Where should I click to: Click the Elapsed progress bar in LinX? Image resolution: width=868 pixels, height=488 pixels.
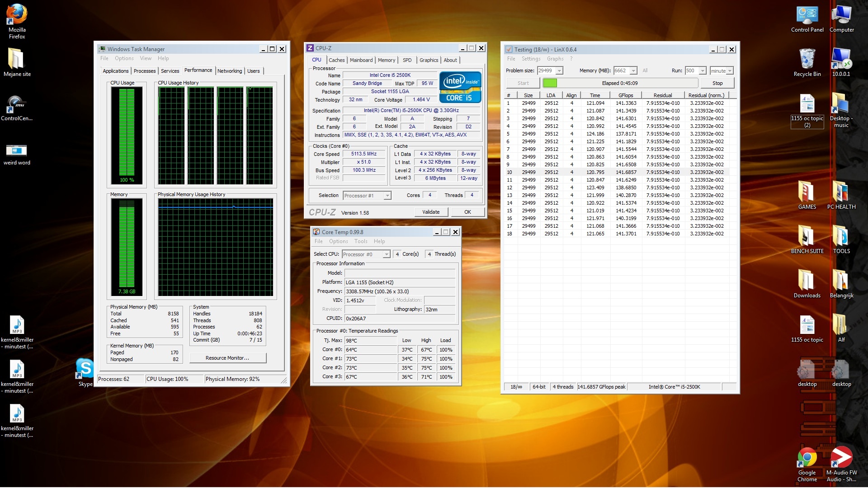click(x=620, y=83)
